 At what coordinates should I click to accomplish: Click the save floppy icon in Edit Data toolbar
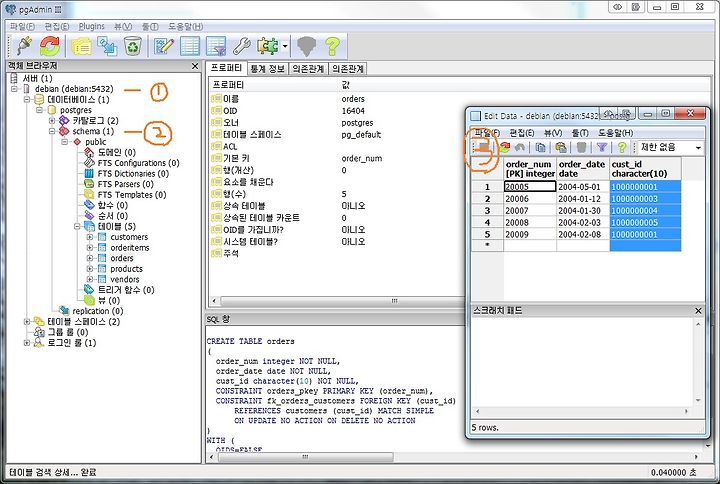[484, 147]
